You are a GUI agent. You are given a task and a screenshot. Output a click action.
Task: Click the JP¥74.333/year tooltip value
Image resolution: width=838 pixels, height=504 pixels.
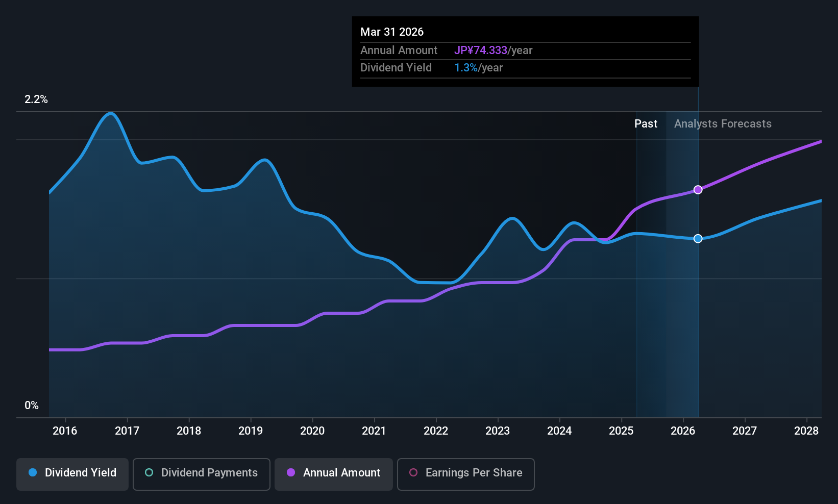point(493,51)
